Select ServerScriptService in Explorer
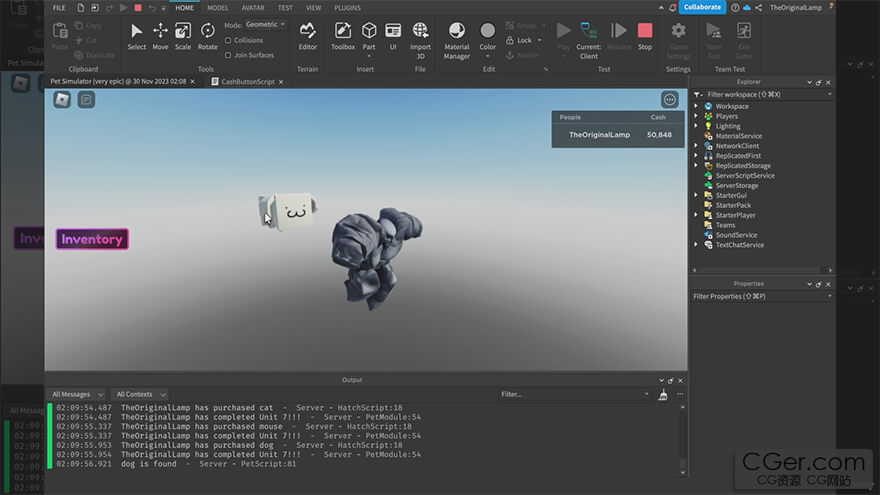880x495 pixels. (745, 176)
